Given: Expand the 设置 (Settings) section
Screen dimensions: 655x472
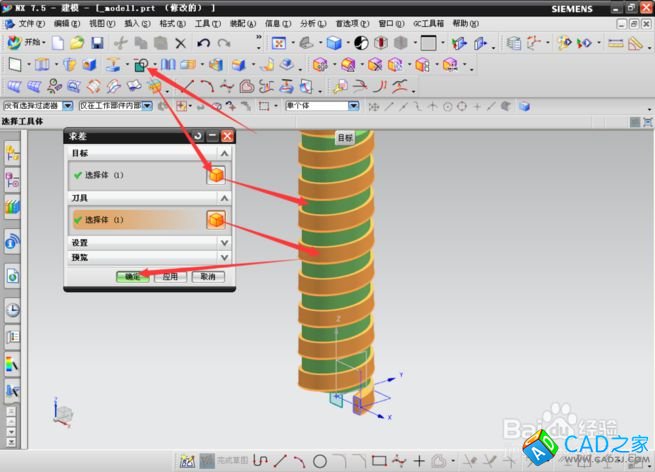Looking at the screenshot, I should point(225,243).
